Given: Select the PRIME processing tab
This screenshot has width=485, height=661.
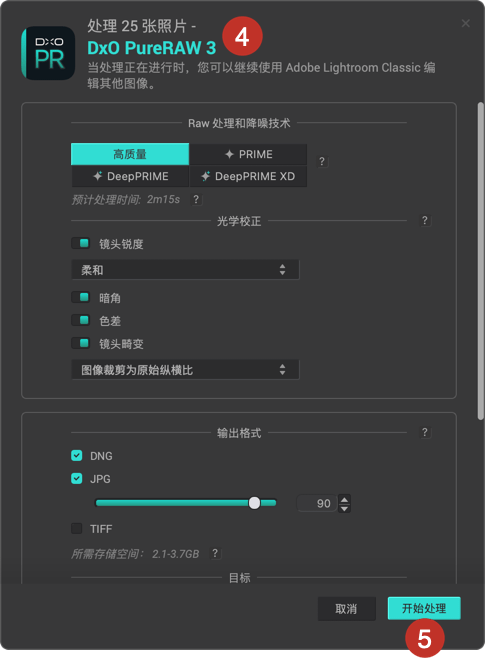Looking at the screenshot, I should click(x=248, y=154).
